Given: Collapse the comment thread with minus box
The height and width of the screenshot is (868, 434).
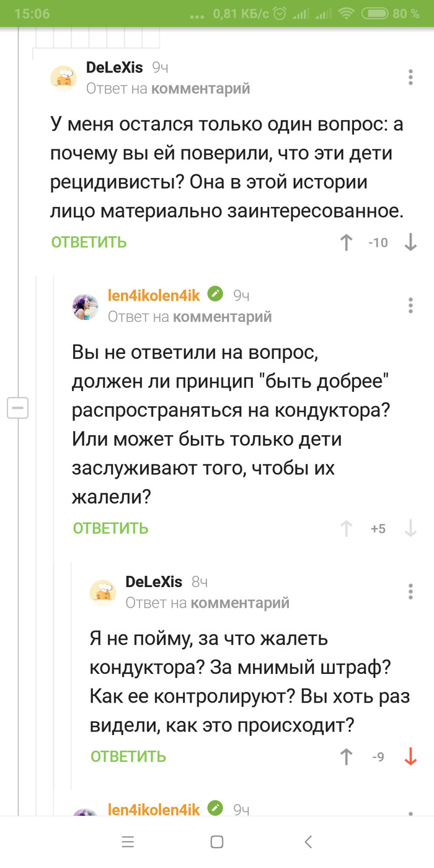Looking at the screenshot, I should [17, 408].
